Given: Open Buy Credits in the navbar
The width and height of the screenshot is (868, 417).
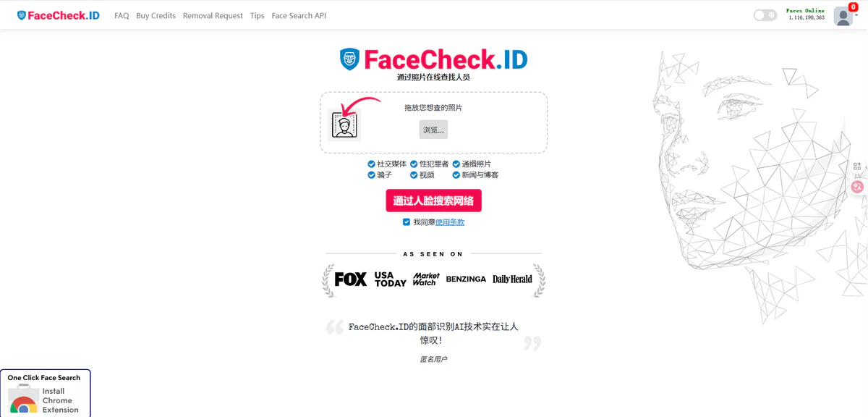Looking at the screenshot, I should coord(156,16).
